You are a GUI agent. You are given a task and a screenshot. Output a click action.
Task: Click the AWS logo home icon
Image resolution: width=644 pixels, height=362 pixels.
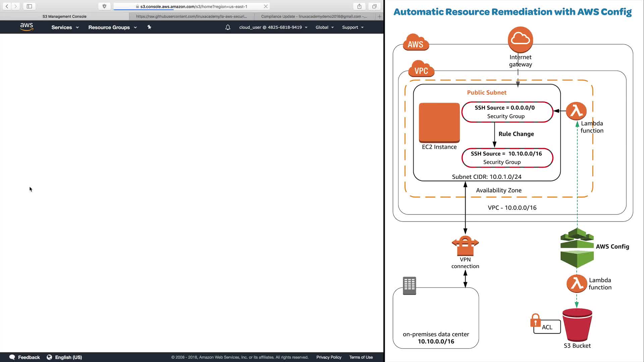click(26, 27)
